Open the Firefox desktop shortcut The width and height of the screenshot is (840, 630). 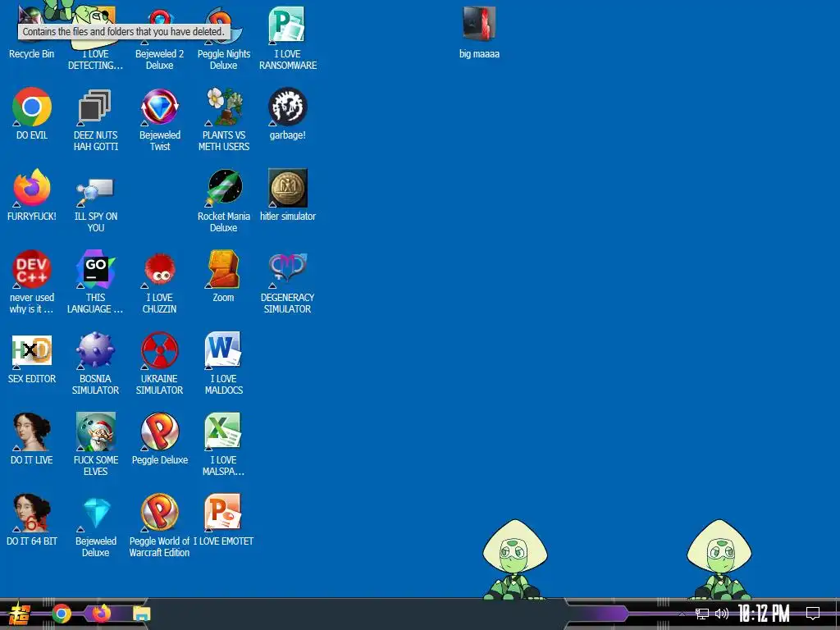click(32, 194)
